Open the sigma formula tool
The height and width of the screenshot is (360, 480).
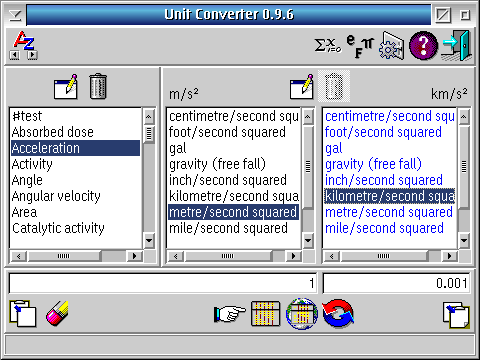(x=328, y=45)
